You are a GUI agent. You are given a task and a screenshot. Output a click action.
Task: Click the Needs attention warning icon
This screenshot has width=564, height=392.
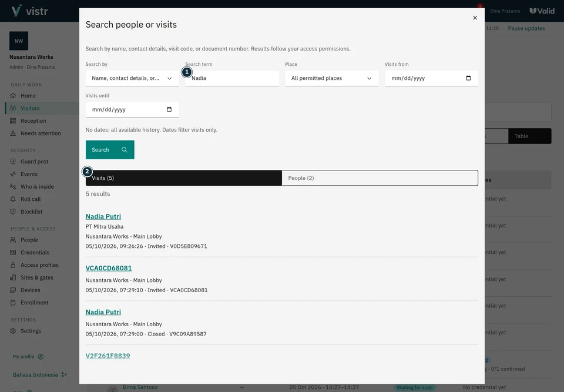click(x=13, y=133)
